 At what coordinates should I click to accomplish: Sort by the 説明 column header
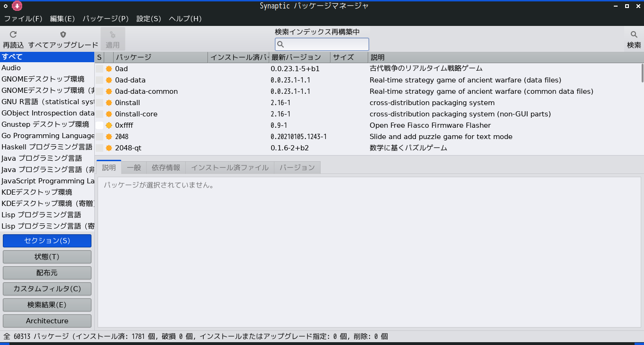[506, 57]
